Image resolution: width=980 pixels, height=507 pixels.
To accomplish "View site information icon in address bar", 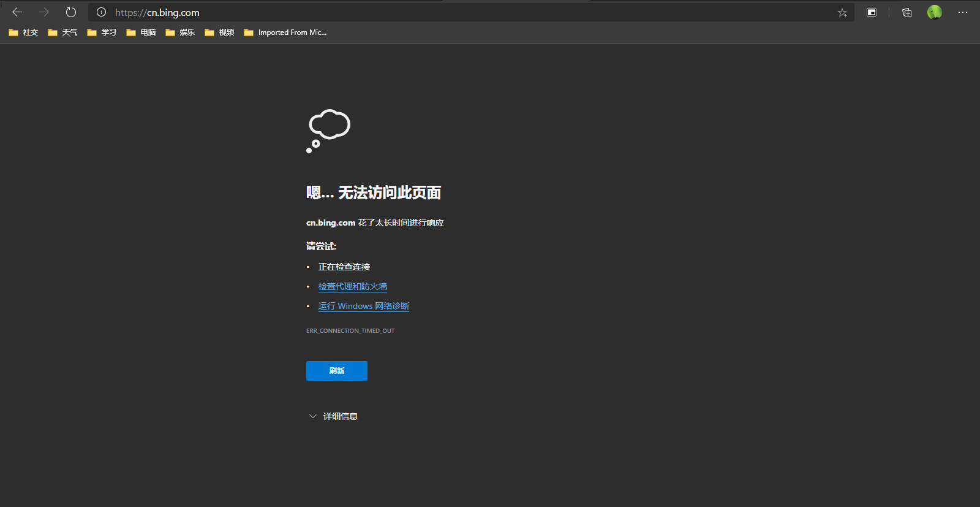I will pos(102,12).
